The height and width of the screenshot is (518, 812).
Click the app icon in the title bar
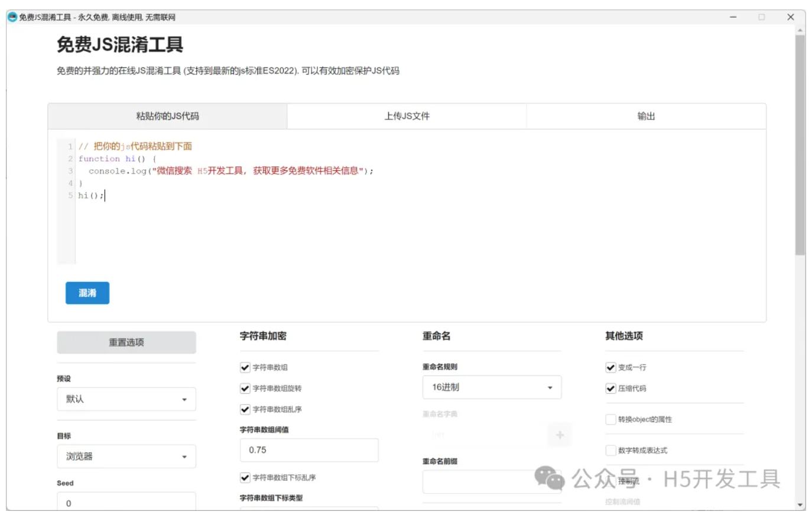click(x=12, y=17)
